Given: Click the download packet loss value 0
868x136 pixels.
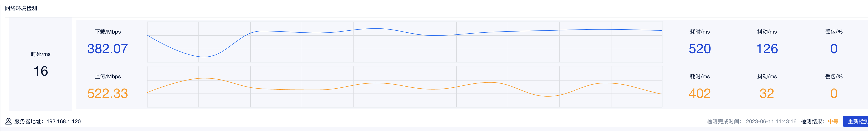Looking at the screenshot, I should (x=834, y=49).
